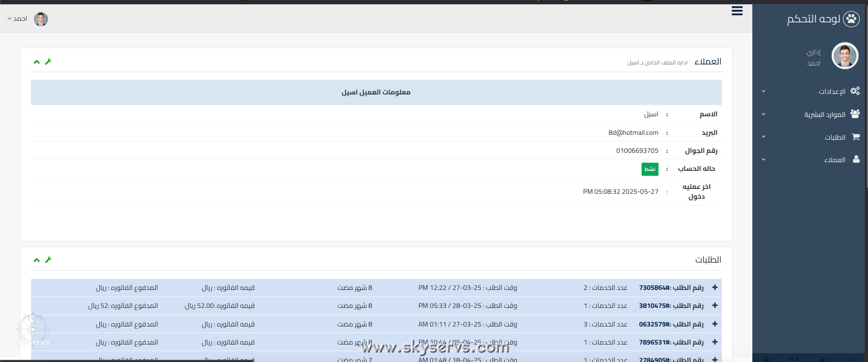Viewport: 868px width, 362px height.
Task: Click the paw logo beside لوحه التحكم
Action: pos(851,19)
